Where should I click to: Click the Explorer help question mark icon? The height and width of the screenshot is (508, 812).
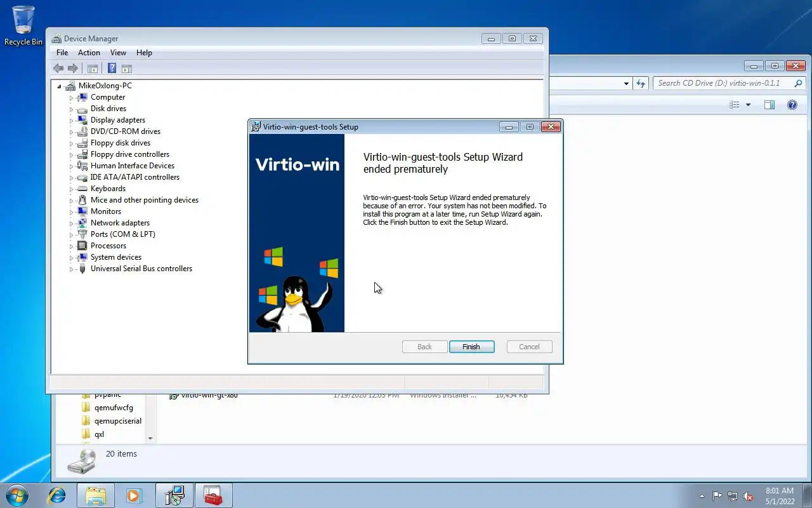tap(792, 105)
